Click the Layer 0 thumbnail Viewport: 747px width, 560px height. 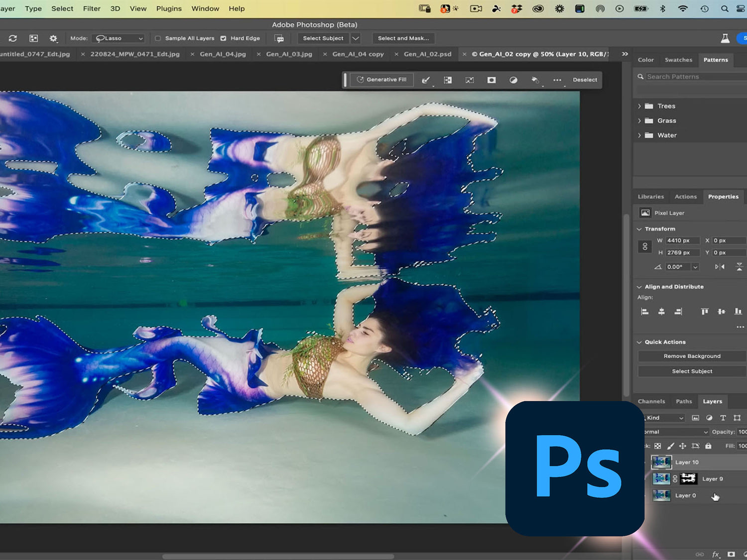click(x=661, y=495)
